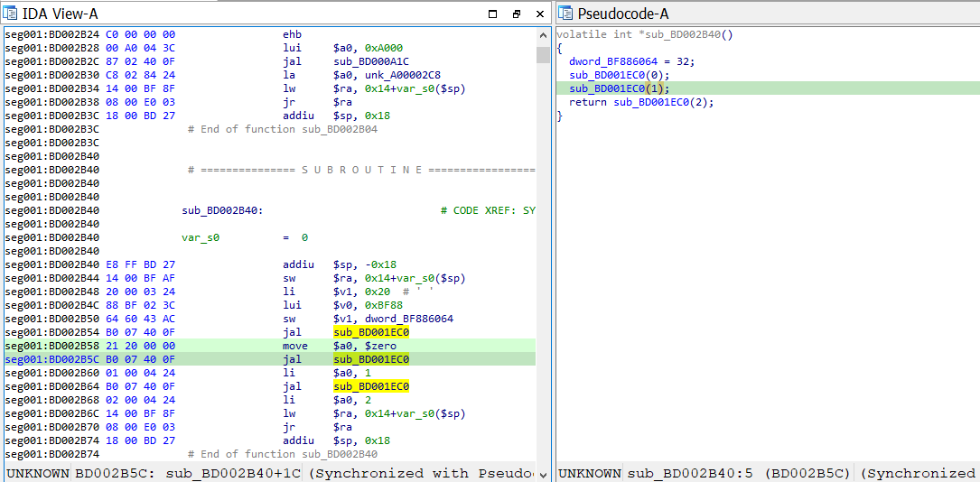Viewport: 980px width, 482px height.
Task: Click address seg001:BD002B40 at addiu $sp, -0x18
Action: tap(51, 264)
